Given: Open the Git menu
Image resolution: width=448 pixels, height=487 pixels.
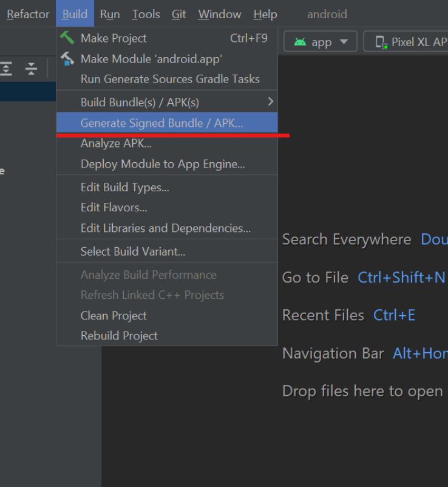Looking at the screenshot, I should point(178,14).
